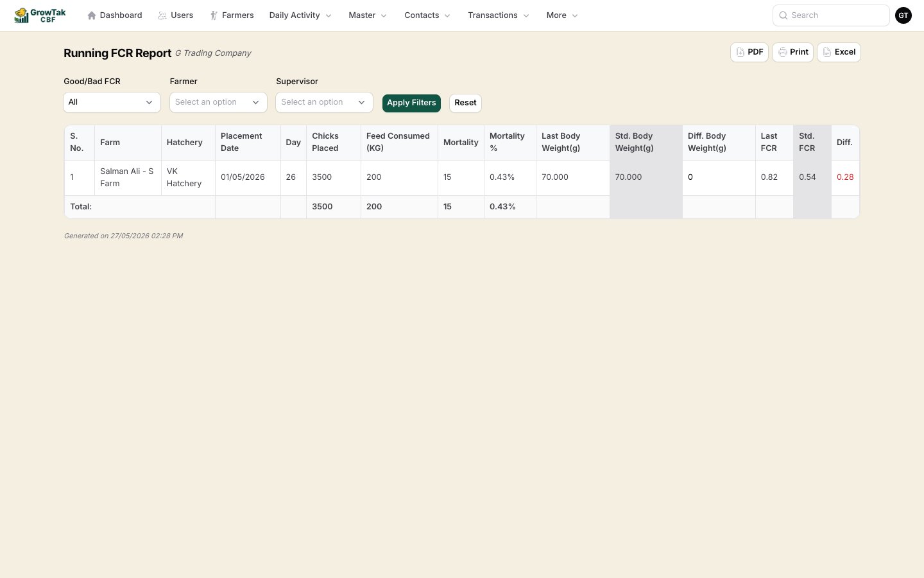Click the Total: row label
The width and height of the screenshot is (924, 578).
(81, 207)
